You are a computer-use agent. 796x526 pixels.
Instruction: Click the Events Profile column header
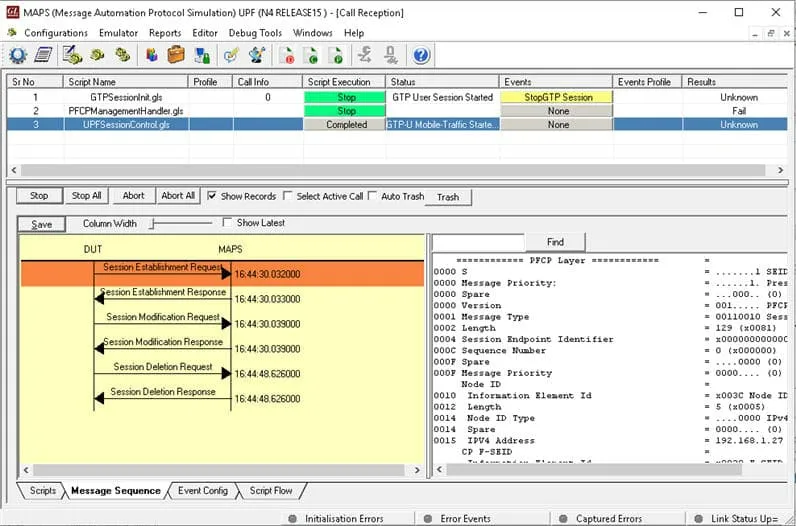(x=647, y=82)
